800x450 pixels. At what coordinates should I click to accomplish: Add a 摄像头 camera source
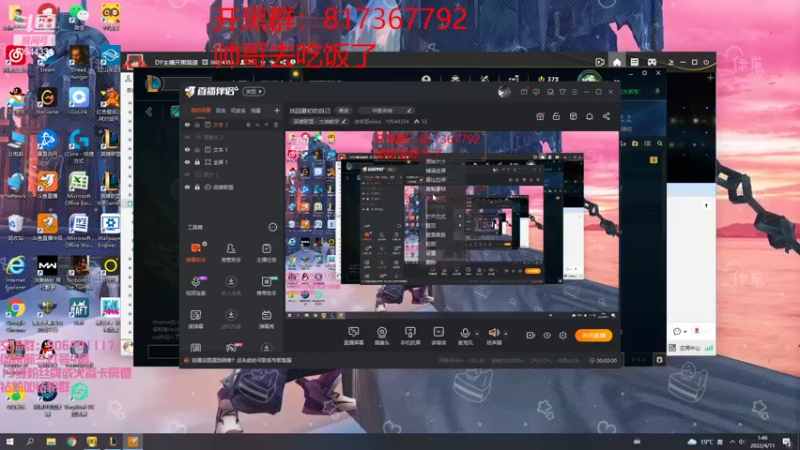click(x=382, y=336)
